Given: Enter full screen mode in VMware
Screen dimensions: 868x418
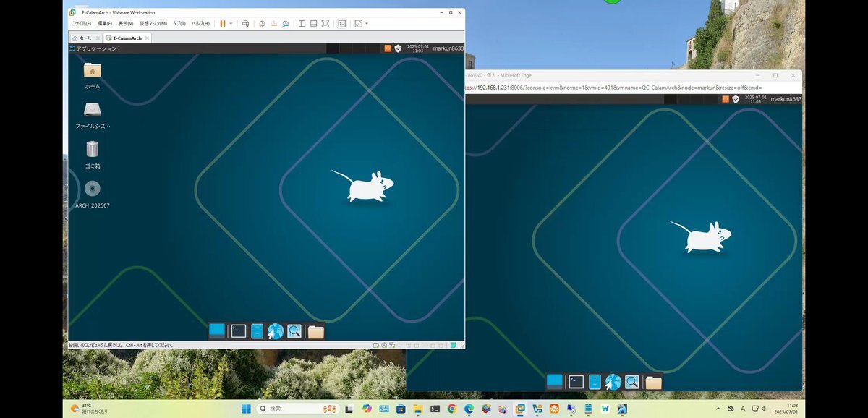Looking at the screenshot, I should pos(325,23).
